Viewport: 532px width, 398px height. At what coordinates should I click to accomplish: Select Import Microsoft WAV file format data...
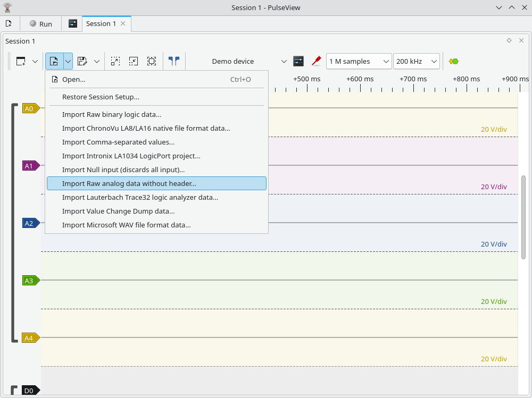[x=156, y=225]
